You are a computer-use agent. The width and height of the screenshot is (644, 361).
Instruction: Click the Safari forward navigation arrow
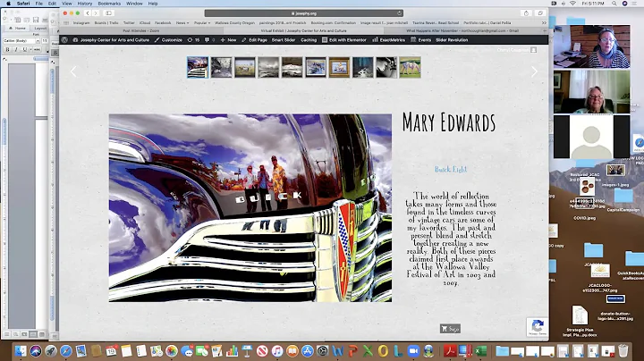pyautogui.click(x=96, y=13)
